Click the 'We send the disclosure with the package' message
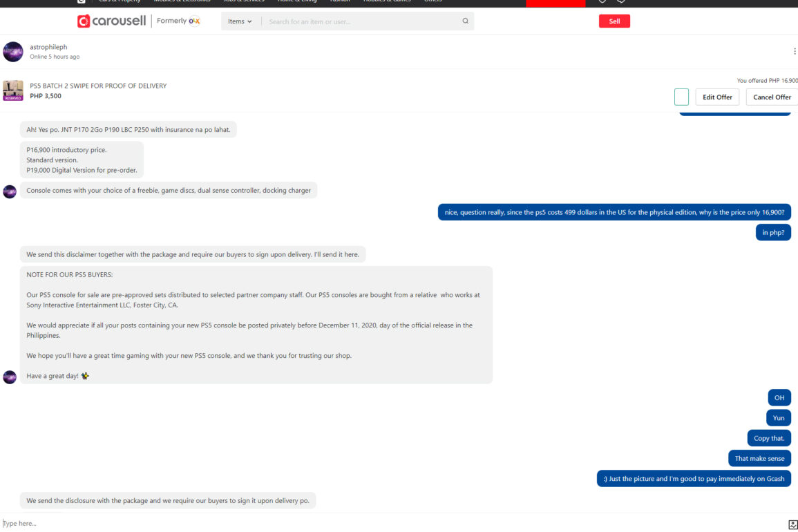Viewport: 798px width, 532px height. 168,500
